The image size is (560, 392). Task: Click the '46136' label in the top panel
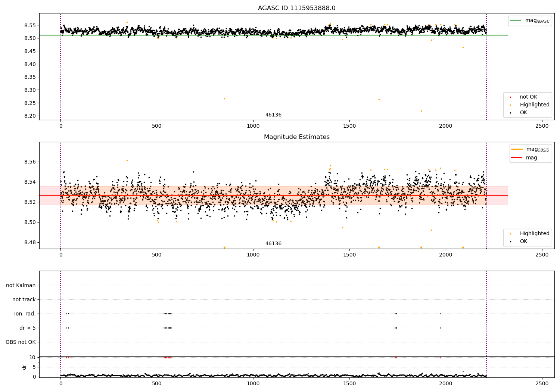[273, 115]
